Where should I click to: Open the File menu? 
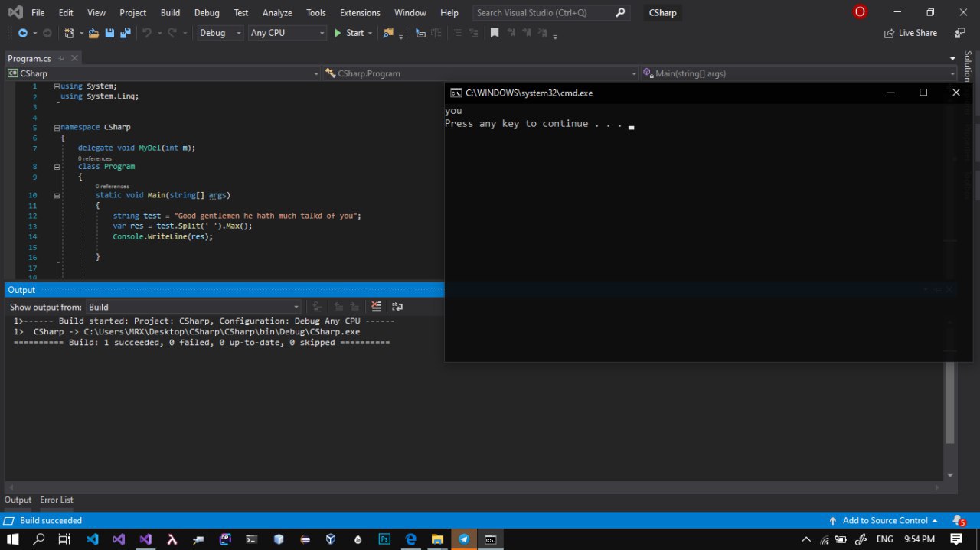coord(38,12)
